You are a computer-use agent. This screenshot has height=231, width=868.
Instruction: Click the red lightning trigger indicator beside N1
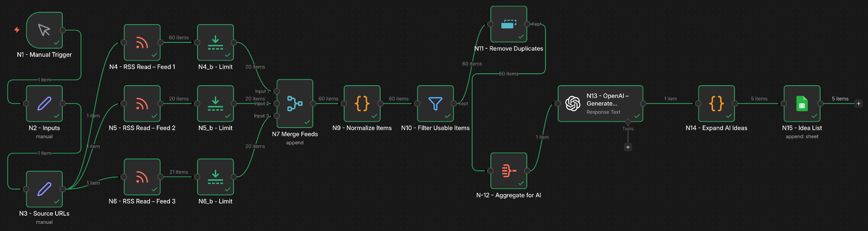pyautogui.click(x=17, y=30)
